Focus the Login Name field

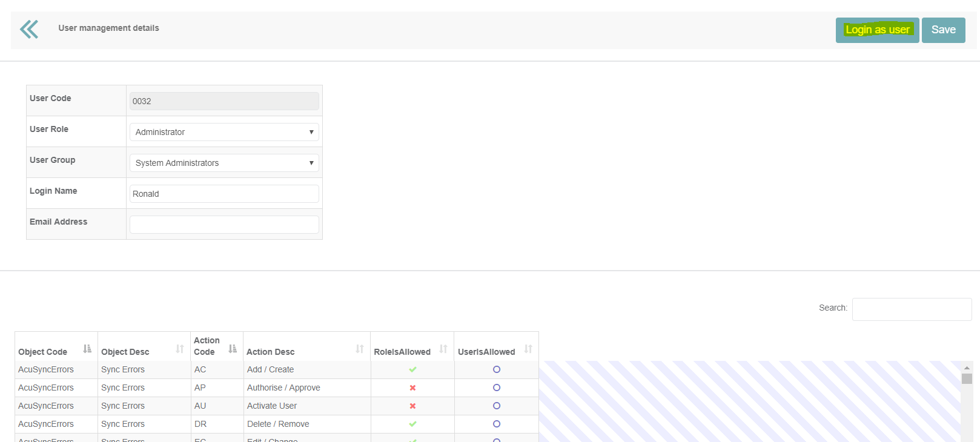point(224,194)
